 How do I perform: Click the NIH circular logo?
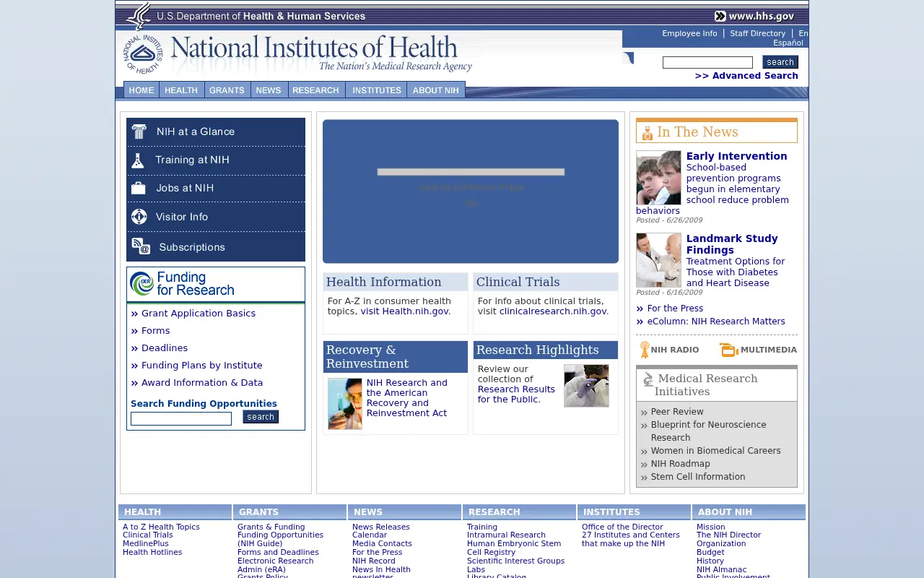point(143,54)
